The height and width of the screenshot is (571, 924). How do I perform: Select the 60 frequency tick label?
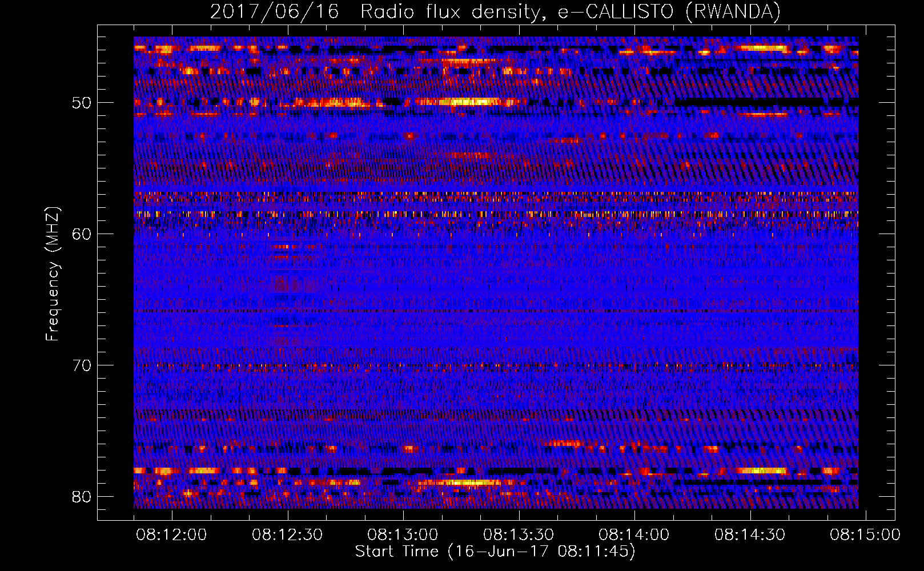(x=82, y=234)
